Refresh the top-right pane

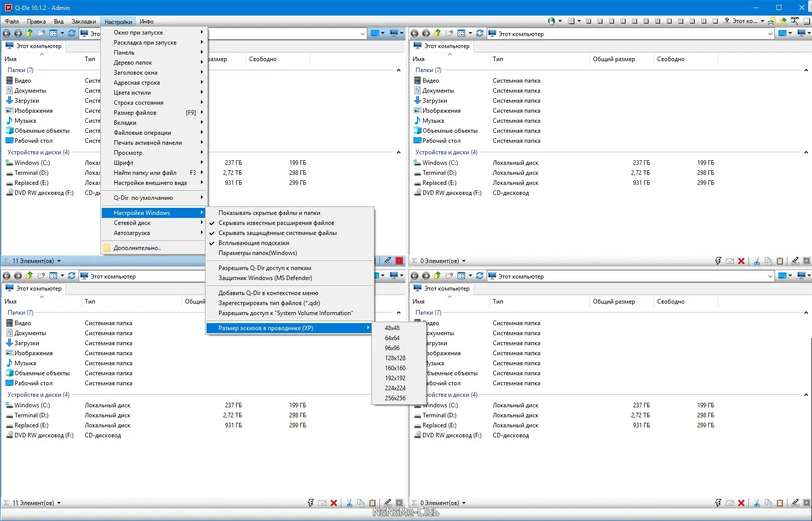[480, 34]
